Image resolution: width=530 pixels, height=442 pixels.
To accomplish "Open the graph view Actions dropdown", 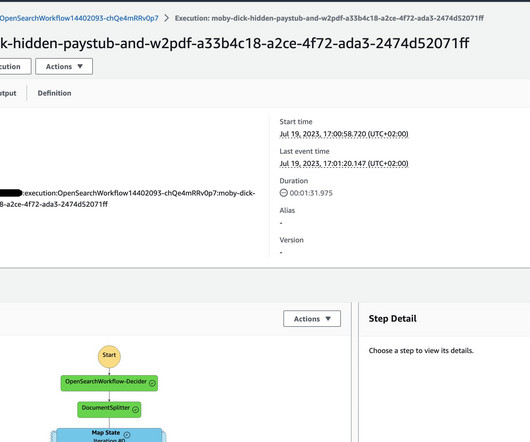I will [x=312, y=319].
